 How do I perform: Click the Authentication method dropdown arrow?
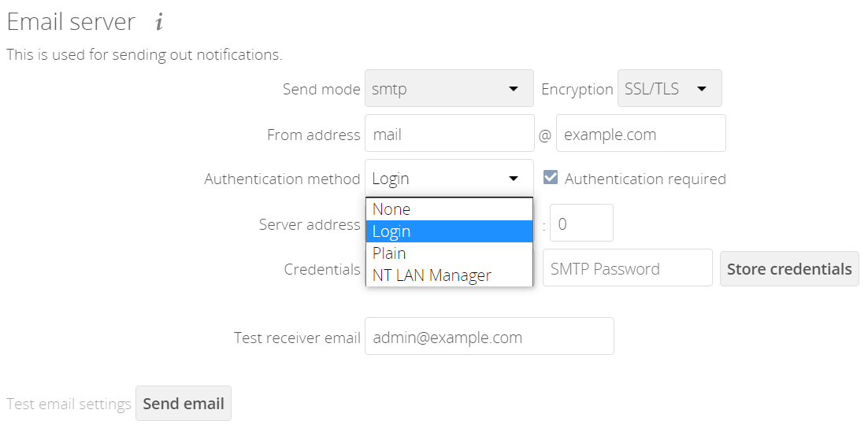pyautogui.click(x=514, y=179)
